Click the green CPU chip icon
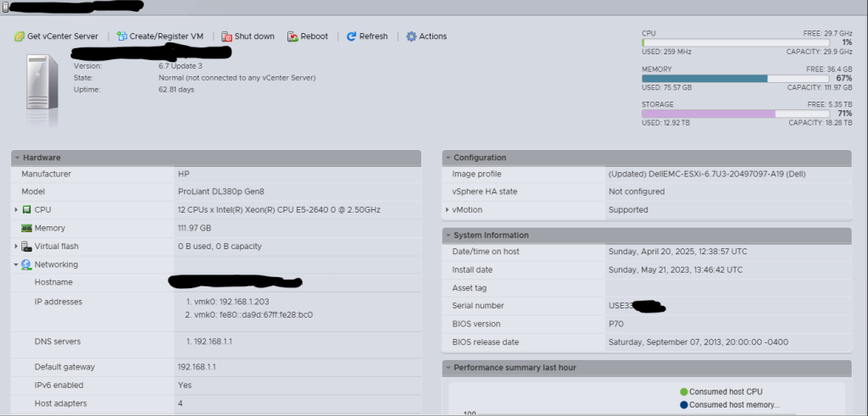The height and width of the screenshot is (416, 868). tap(26, 210)
